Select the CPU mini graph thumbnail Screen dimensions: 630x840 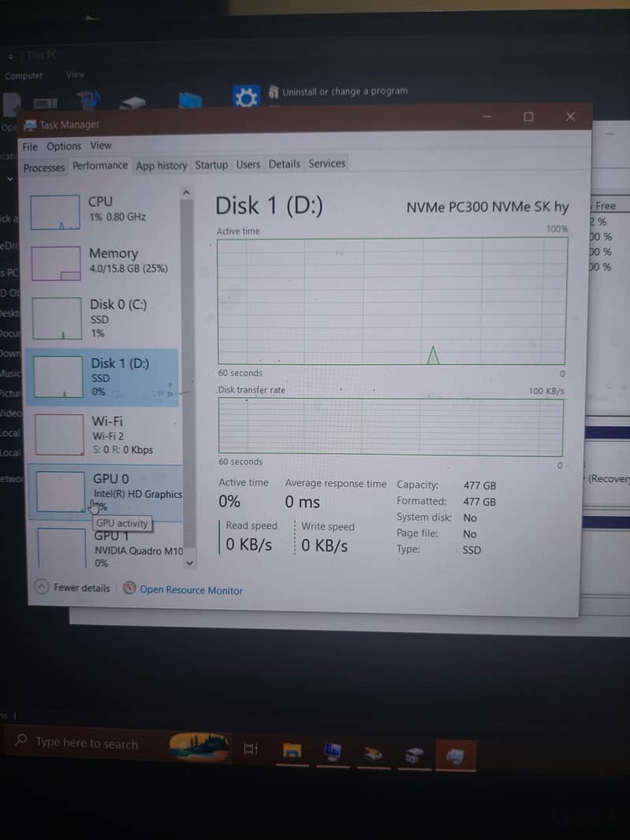55,213
